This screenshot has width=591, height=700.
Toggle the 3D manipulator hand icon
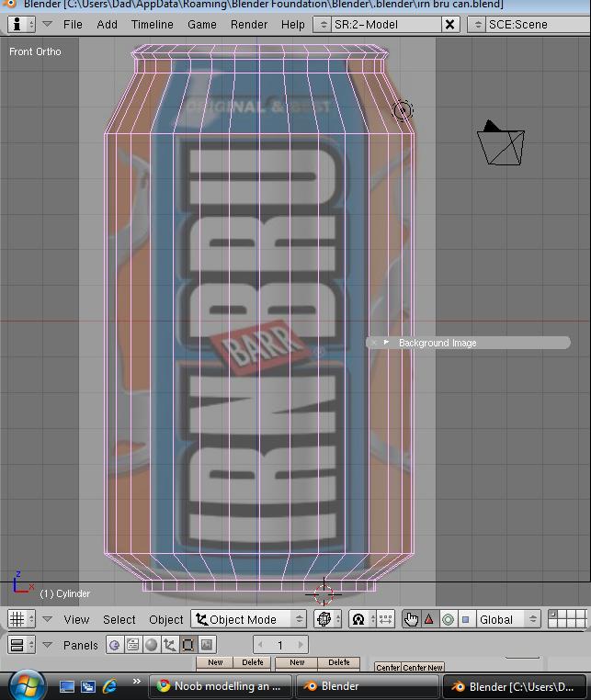click(x=411, y=619)
